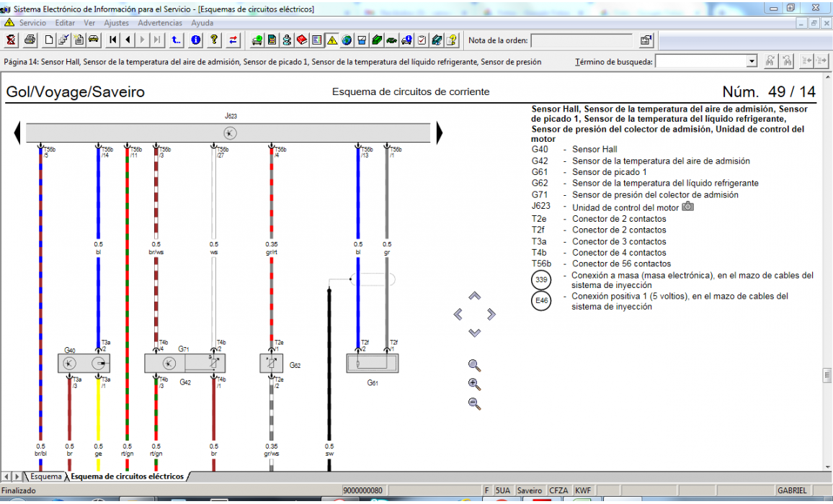
Task: Click the blue information icon
Action: (195, 40)
